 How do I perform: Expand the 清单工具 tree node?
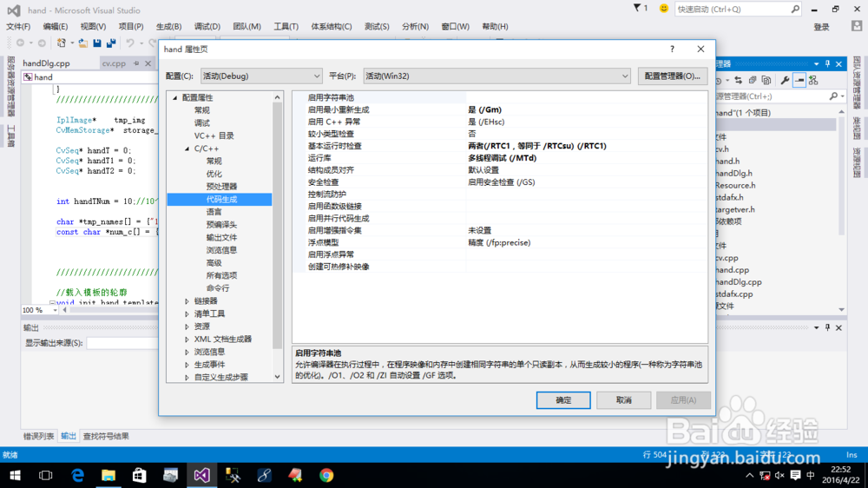click(187, 313)
